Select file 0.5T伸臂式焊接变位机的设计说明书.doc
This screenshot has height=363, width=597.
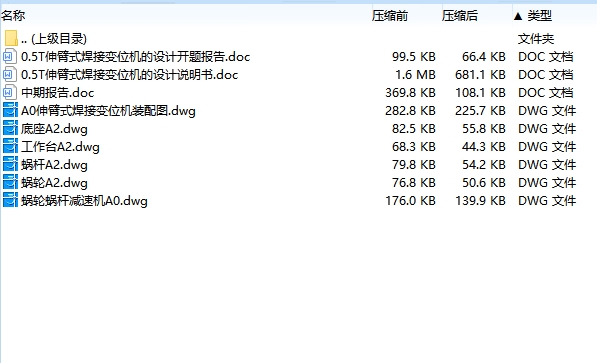click(129, 75)
